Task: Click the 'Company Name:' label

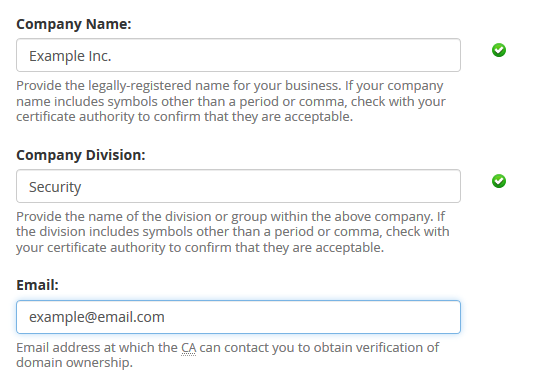Action: [73, 24]
